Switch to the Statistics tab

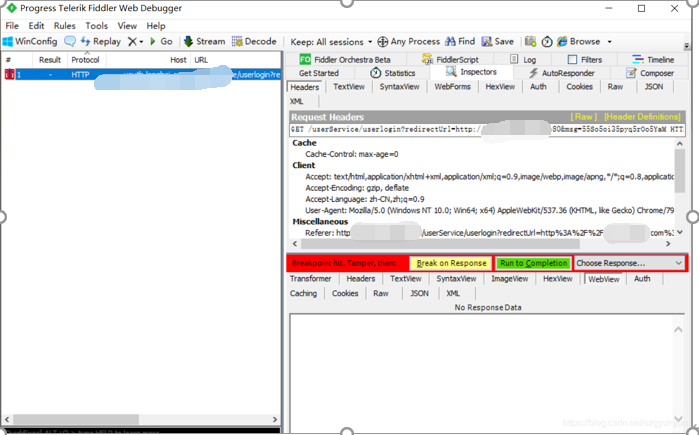point(393,73)
